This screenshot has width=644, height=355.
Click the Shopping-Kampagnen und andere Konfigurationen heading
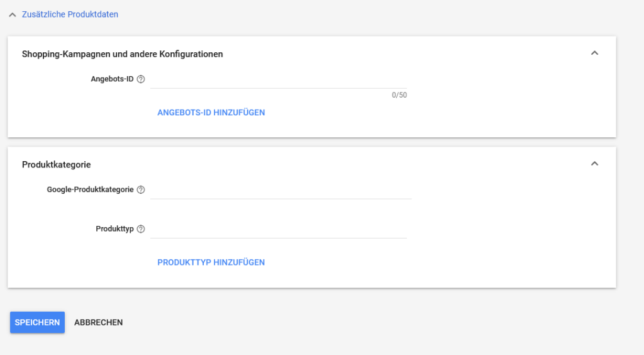pos(123,54)
